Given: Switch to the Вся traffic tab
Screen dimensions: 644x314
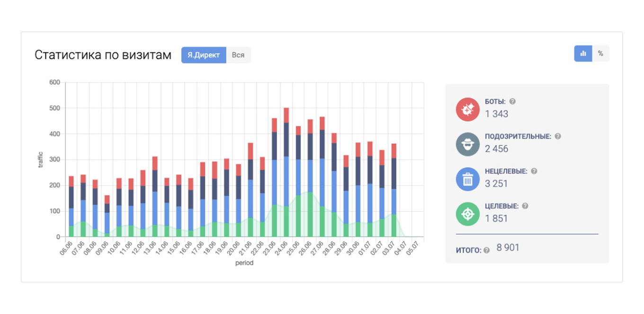Looking at the screenshot, I should (x=238, y=55).
